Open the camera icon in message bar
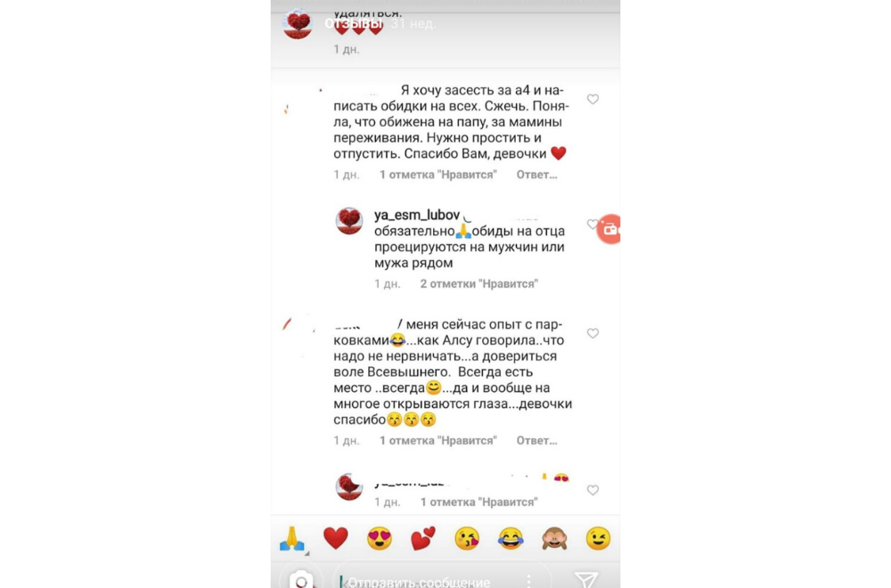The width and height of the screenshot is (891, 588). pos(301,580)
